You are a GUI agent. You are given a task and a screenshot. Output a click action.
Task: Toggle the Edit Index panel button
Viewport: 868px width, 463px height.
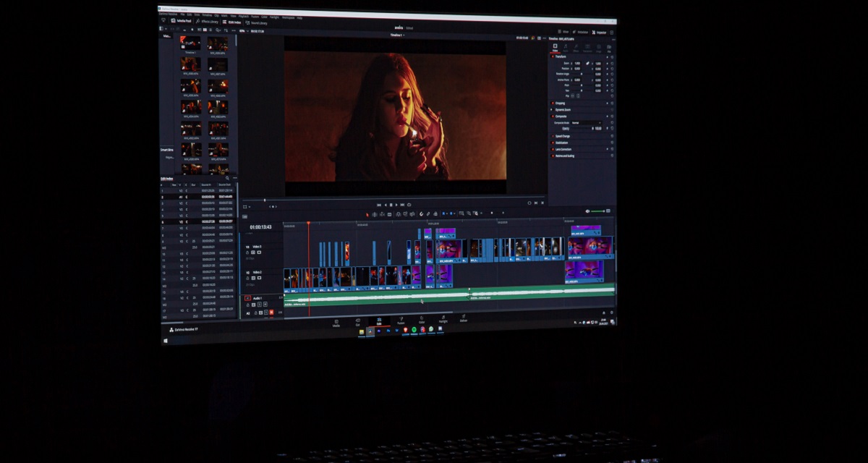[232, 22]
